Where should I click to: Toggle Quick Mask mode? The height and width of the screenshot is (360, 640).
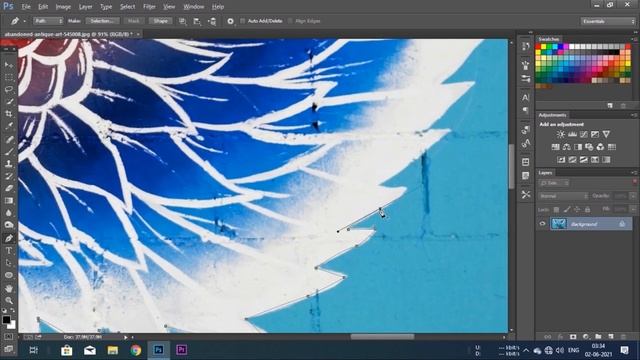pyautogui.click(x=9, y=337)
